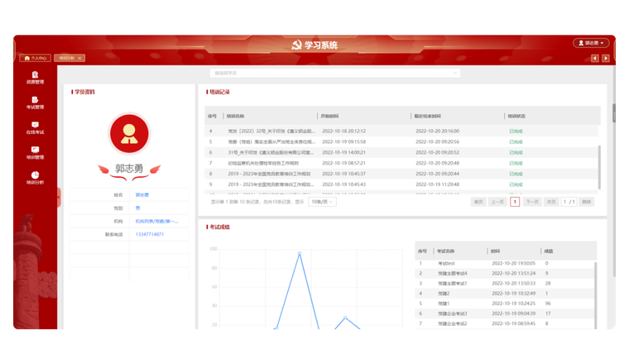Switch to the 个人中心 home tab
The image size is (629, 364).
[36, 58]
